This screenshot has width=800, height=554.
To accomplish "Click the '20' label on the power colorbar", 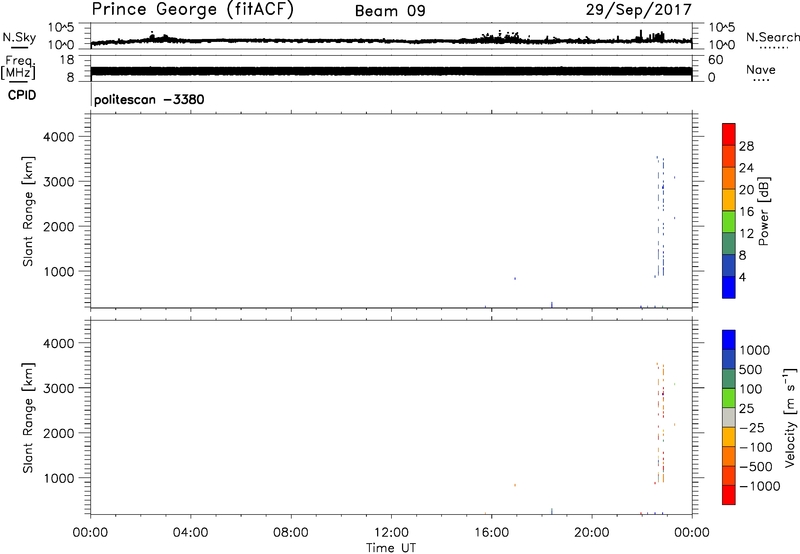I will click(x=746, y=190).
